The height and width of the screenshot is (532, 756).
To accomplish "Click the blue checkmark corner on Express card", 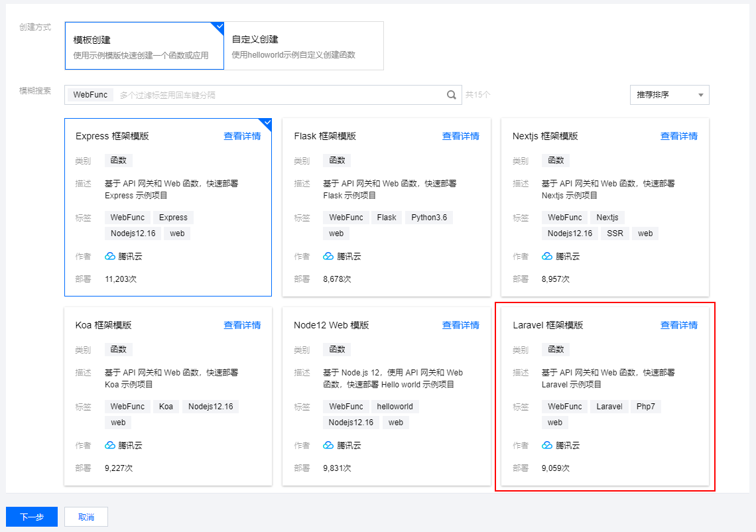I will 267,123.
